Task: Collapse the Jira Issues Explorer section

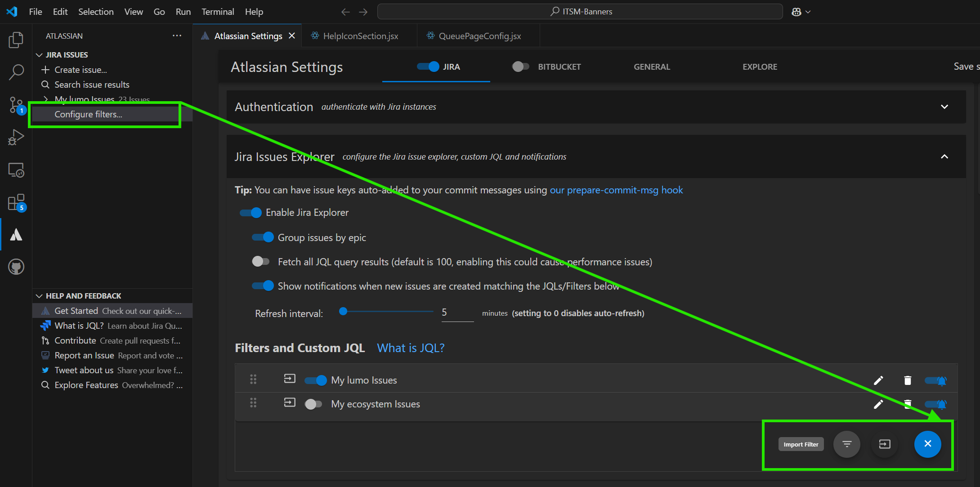Action: click(944, 156)
